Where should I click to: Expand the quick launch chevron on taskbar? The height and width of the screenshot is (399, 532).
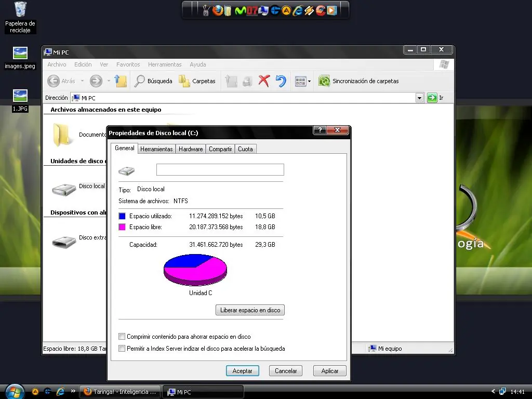pos(73,391)
